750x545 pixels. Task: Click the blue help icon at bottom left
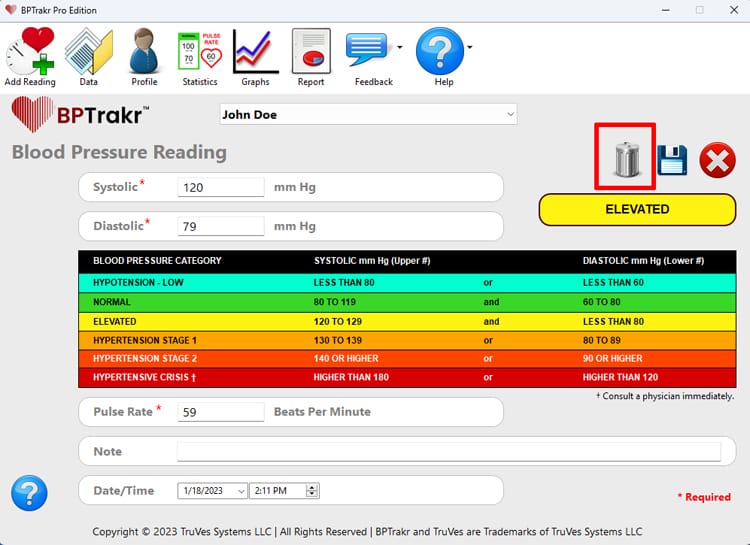tap(29, 492)
